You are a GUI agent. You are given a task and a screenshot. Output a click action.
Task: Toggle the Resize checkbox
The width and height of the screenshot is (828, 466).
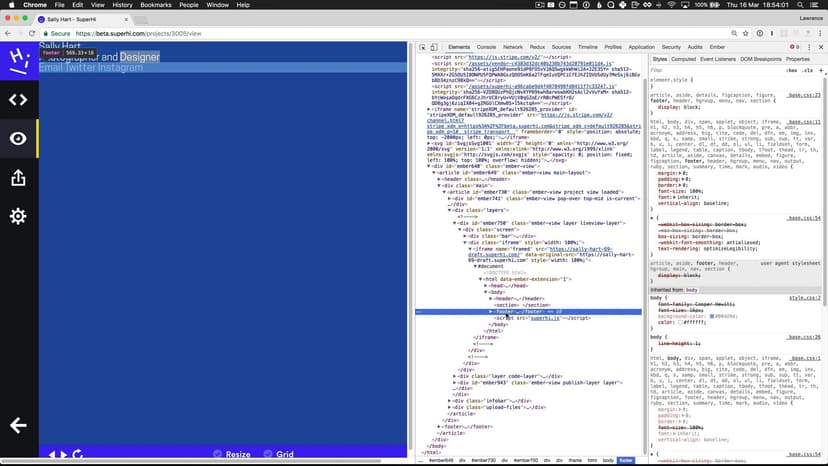pyautogui.click(x=217, y=455)
